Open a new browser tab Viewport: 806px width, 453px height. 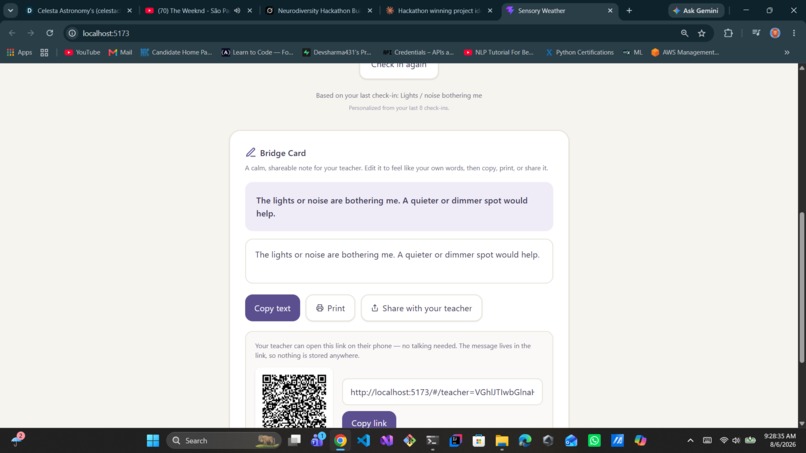(x=629, y=10)
